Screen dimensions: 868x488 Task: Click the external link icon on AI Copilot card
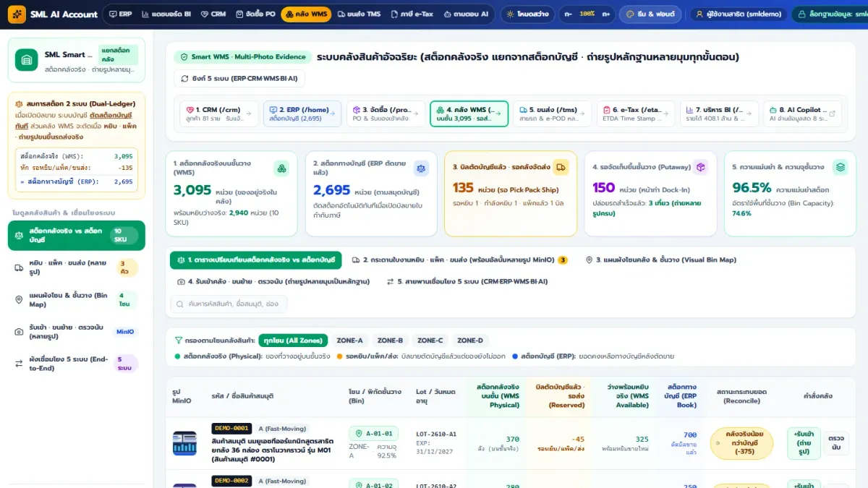click(x=832, y=114)
